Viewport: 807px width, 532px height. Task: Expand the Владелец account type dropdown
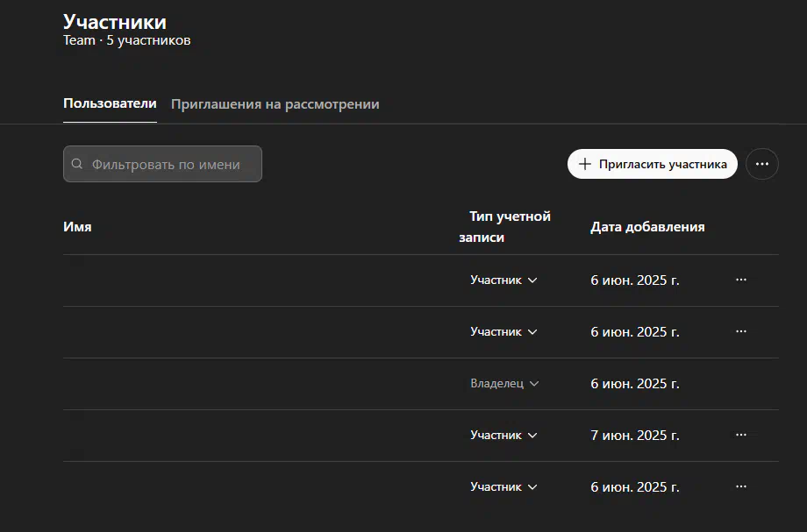504,384
